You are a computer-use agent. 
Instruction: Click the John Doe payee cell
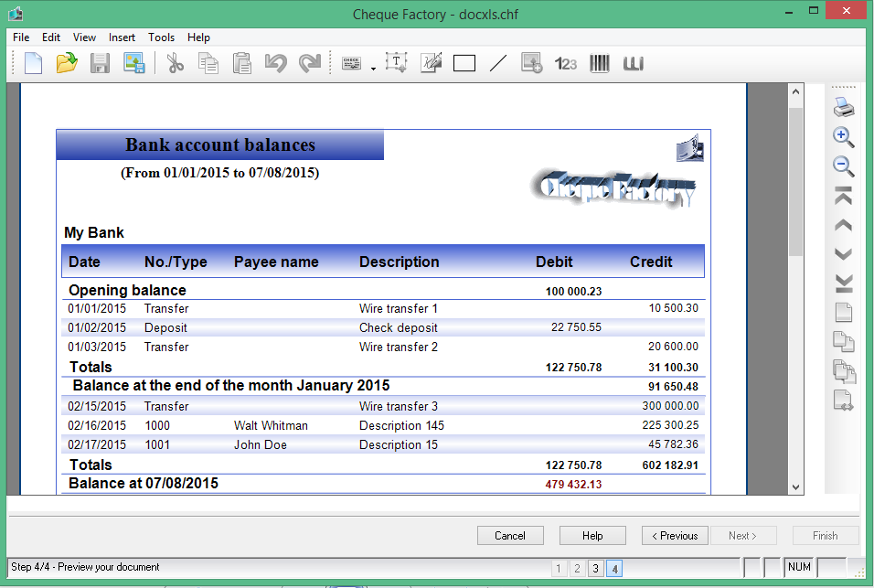click(x=261, y=444)
